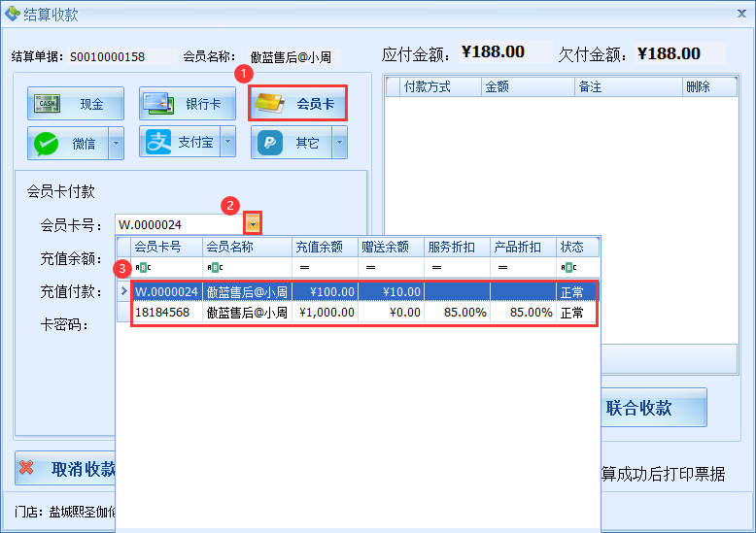Click the green WeChat check icon

coord(47,144)
